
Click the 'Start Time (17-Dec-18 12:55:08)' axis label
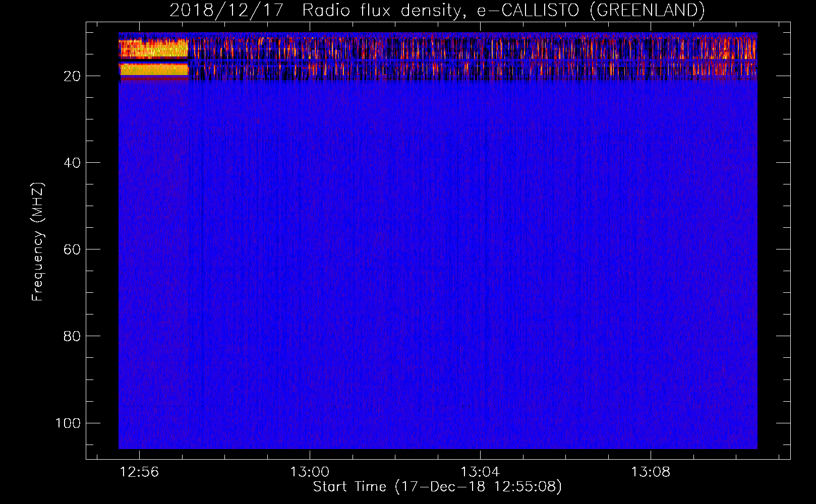tap(437, 487)
